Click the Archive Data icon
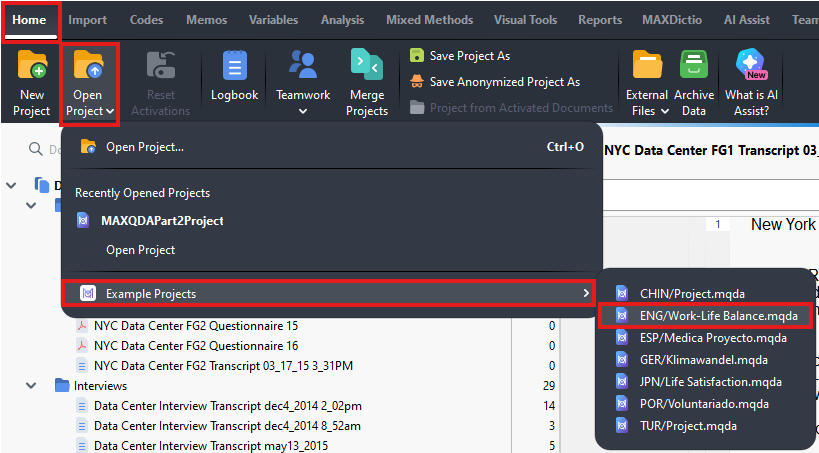819x453 pixels. (x=694, y=64)
